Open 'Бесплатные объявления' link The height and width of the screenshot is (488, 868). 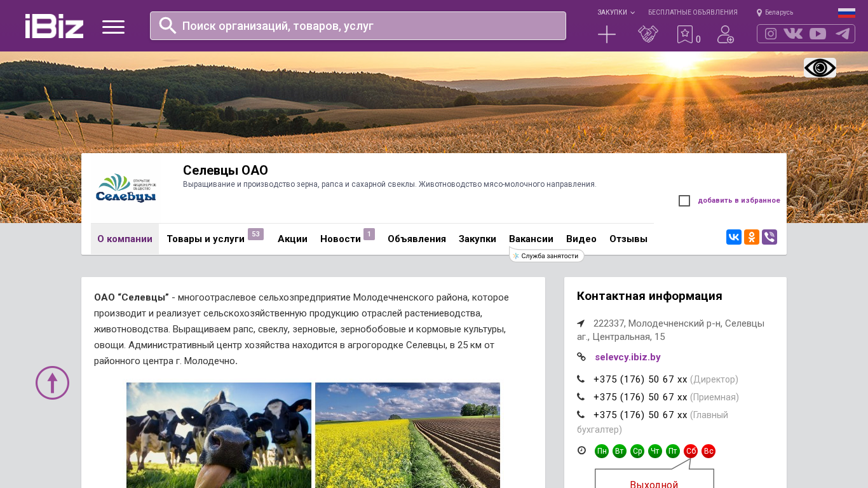click(x=693, y=12)
